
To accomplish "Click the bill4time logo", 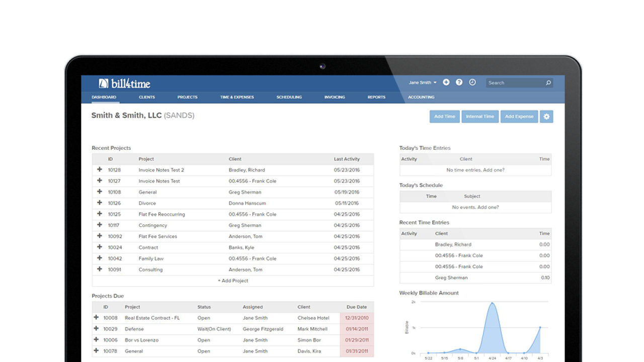I will 124,83.
